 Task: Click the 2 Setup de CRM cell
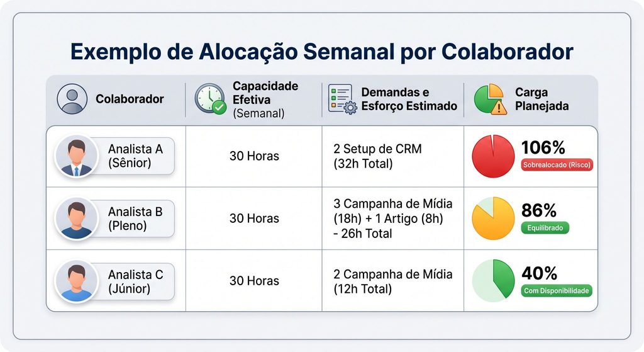(x=392, y=156)
